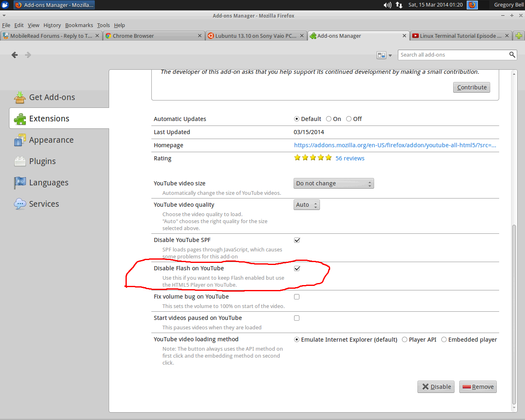Open the add-on homepage link
This screenshot has width=525, height=420.
pos(395,145)
